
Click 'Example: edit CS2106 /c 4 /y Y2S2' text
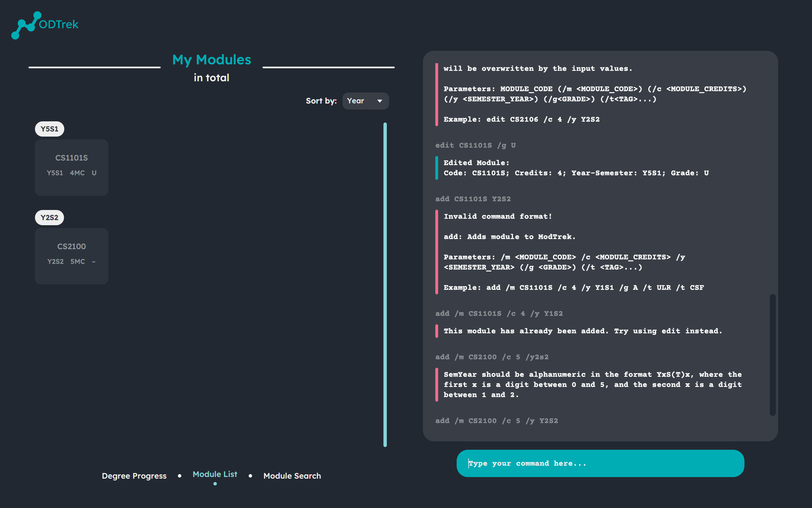(x=521, y=119)
